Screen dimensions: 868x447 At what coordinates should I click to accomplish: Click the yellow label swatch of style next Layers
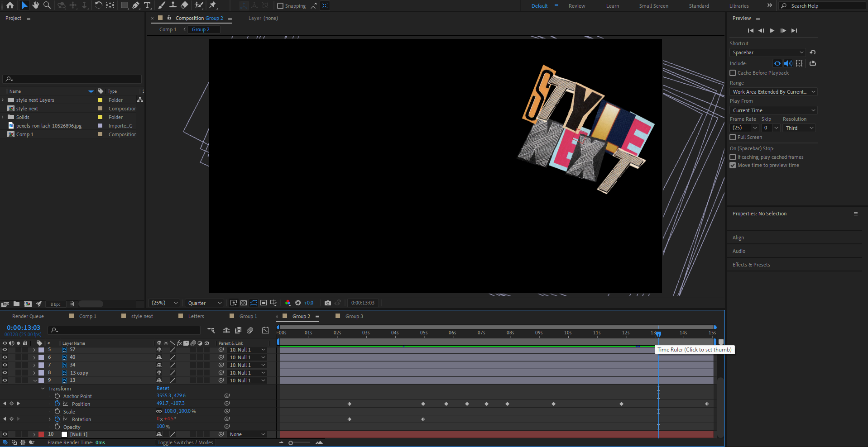pyautogui.click(x=100, y=100)
